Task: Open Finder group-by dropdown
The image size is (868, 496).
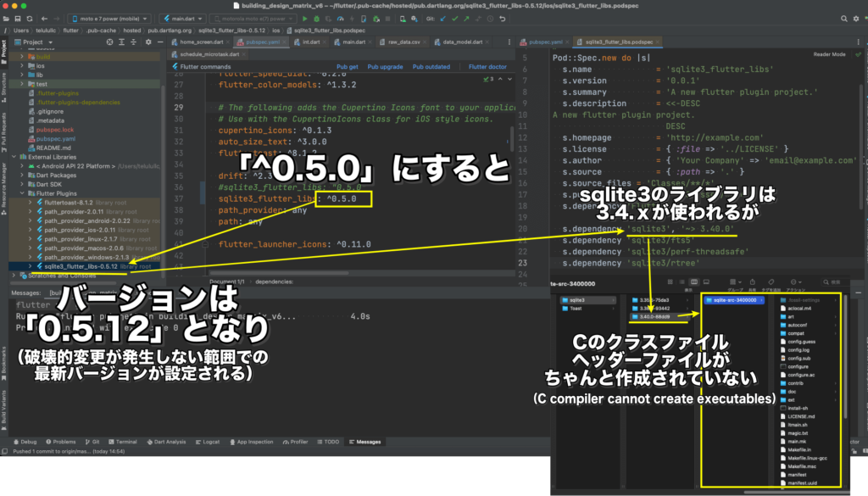Action: pos(735,282)
